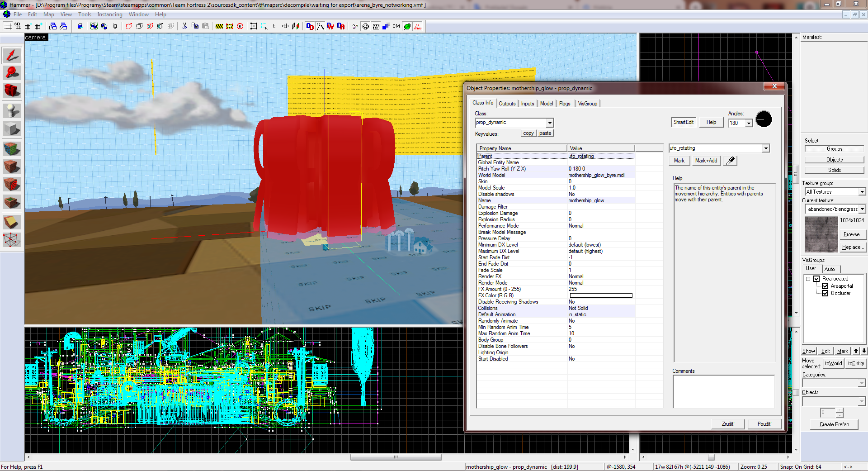Click the black Angles compass dial

[764, 119]
